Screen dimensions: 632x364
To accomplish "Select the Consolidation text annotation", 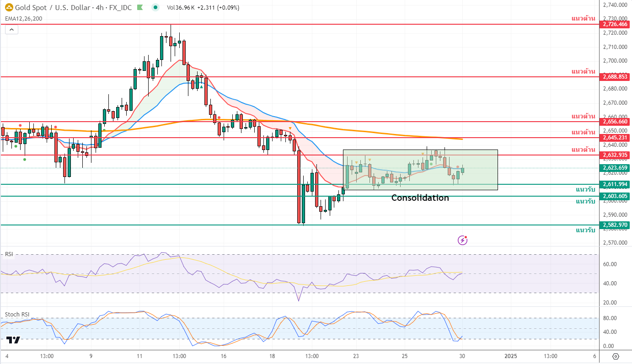I will (420, 198).
